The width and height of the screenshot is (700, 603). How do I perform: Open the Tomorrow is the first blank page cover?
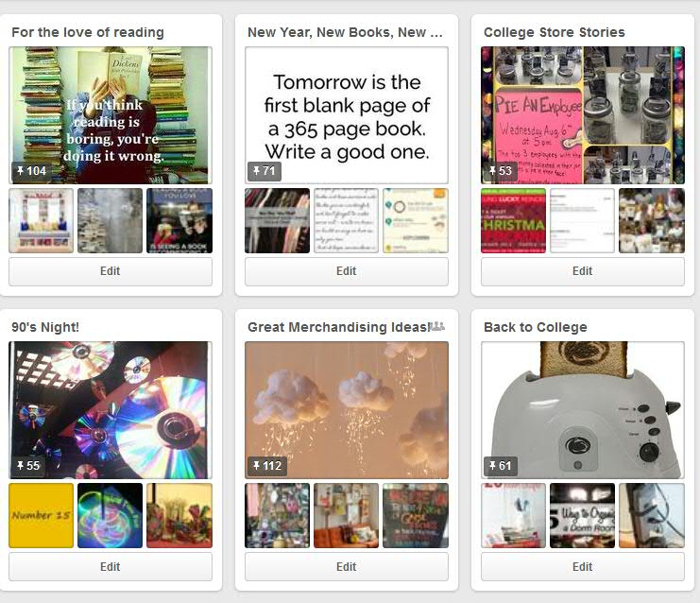point(347,115)
